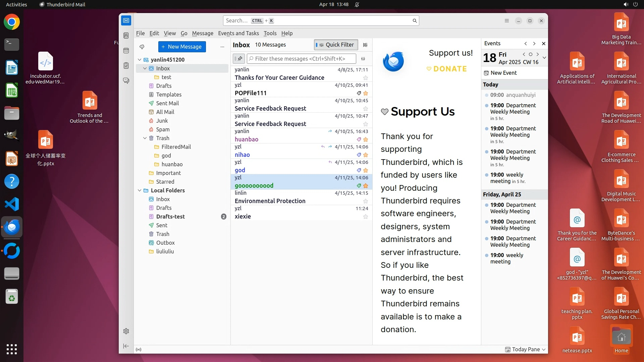Open the Tools menu
The height and width of the screenshot is (362, 644).
coord(270,33)
